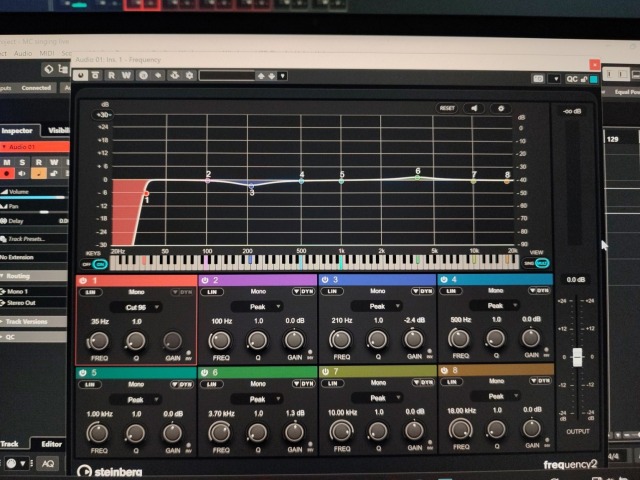Click LIN button on band 5
640x480 pixels.
click(90, 384)
